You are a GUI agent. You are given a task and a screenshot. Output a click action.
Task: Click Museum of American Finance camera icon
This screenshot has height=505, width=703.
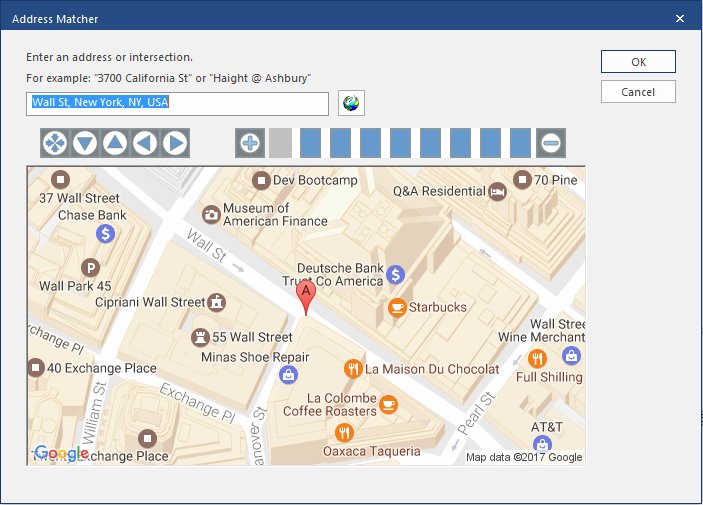tap(211, 215)
